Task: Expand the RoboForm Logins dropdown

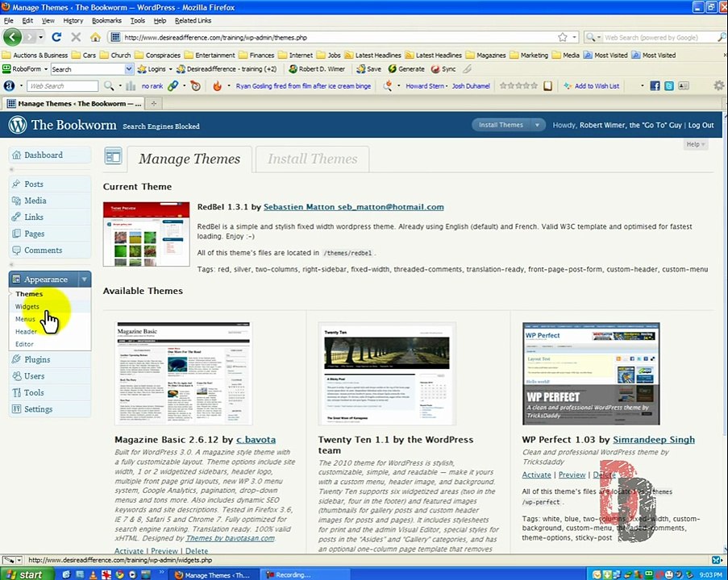Action: point(170,68)
